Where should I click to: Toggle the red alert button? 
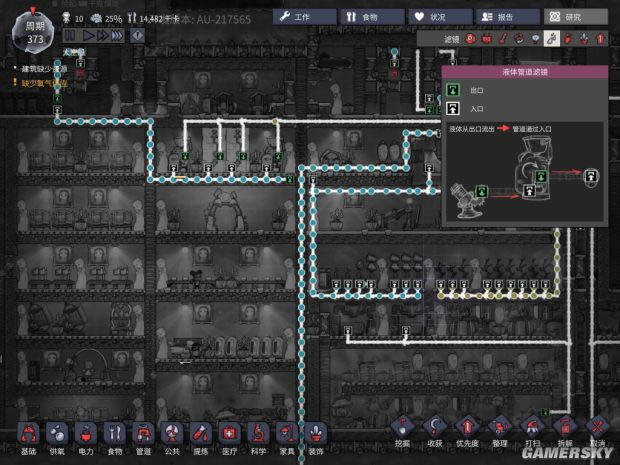coord(138,35)
